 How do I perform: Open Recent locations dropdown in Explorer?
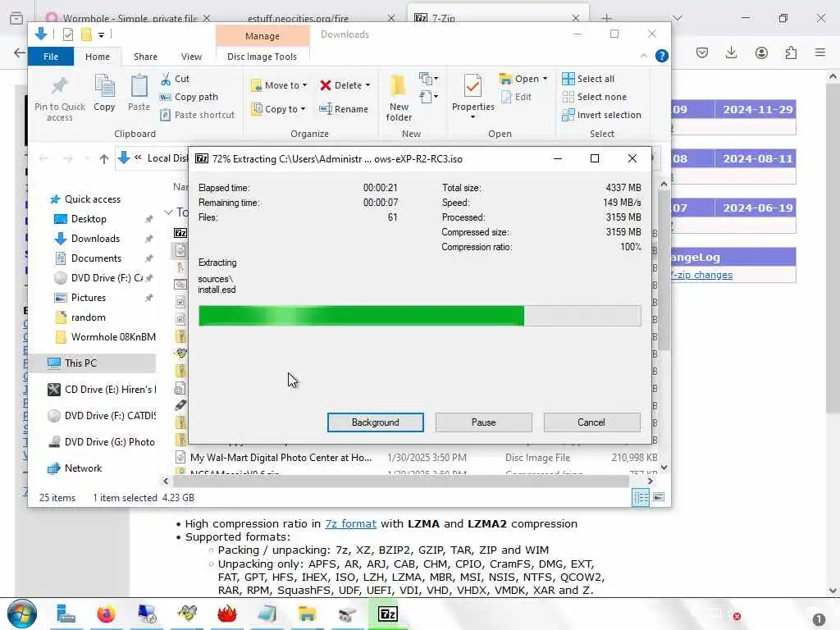tap(87, 158)
